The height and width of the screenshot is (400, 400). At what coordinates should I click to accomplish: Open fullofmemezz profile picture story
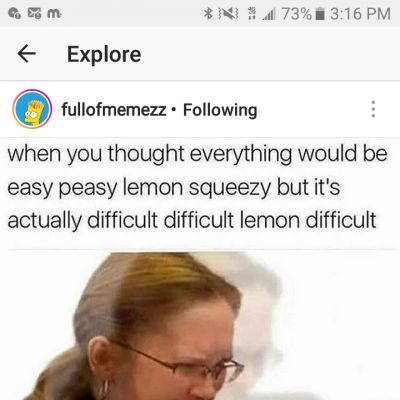pyautogui.click(x=32, y=109)
